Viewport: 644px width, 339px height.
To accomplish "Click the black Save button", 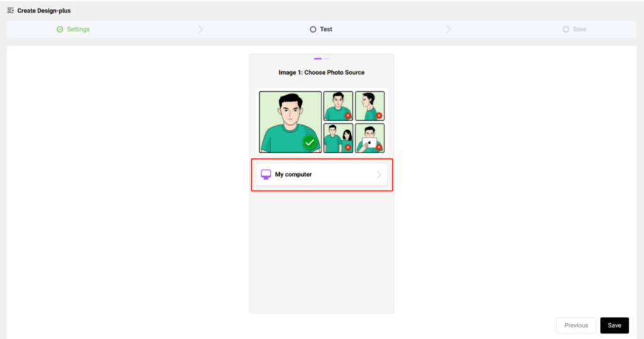I will pyautogui.click(x=614, y=325).
